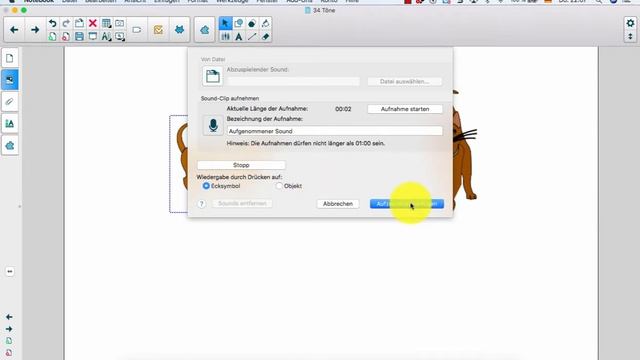640x360 pixels.
Task: Open the document camera dropdown icon
Action: click(120, 37)
